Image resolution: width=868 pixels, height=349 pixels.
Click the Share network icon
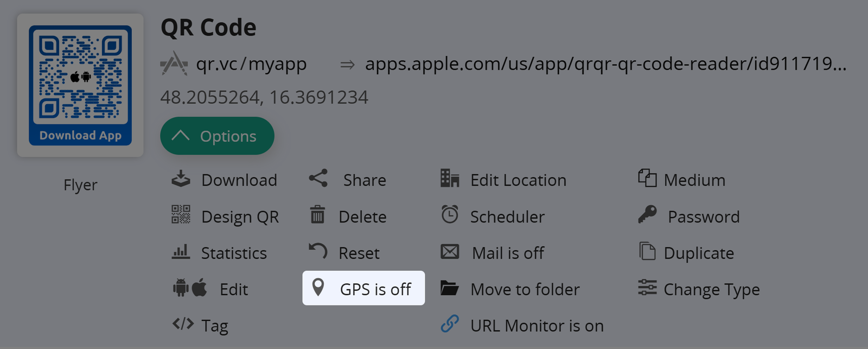click(318, 179)
